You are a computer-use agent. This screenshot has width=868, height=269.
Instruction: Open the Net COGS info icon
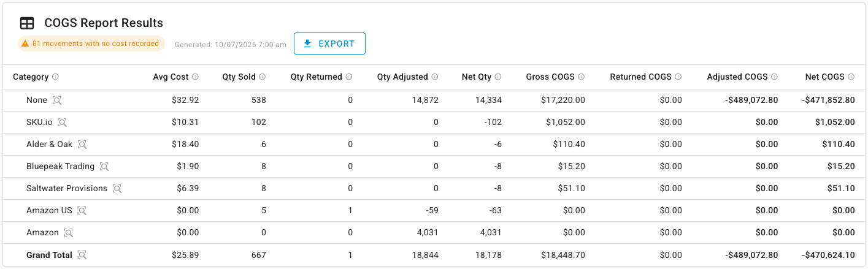click(x=851, y=77)
